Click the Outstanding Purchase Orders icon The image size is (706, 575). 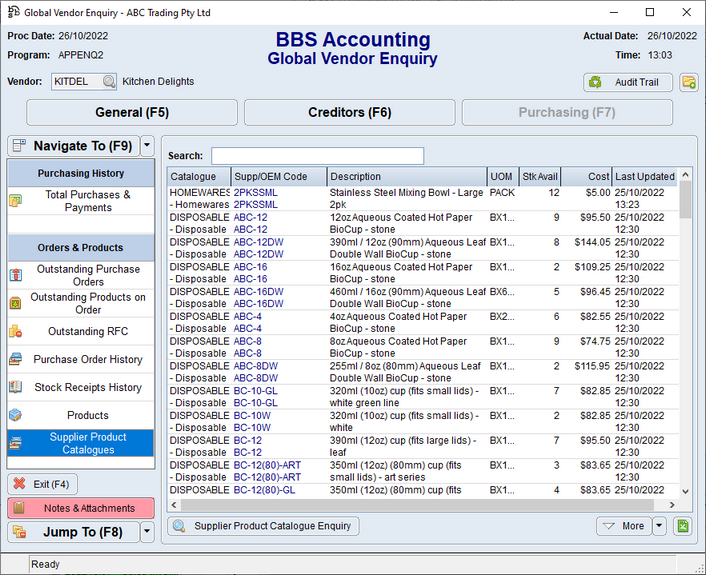[15, 275]
